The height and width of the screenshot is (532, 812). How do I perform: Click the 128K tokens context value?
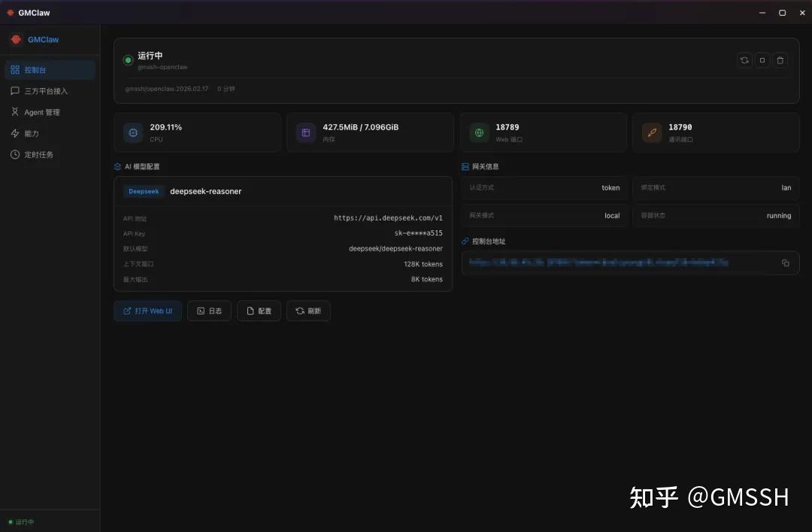click(x=423, y=264)
